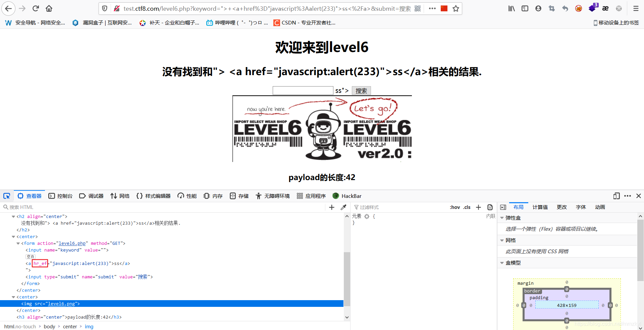
Task: Open the 存储 storage tab
Action: pyautogui.click(x=239, y=196)
